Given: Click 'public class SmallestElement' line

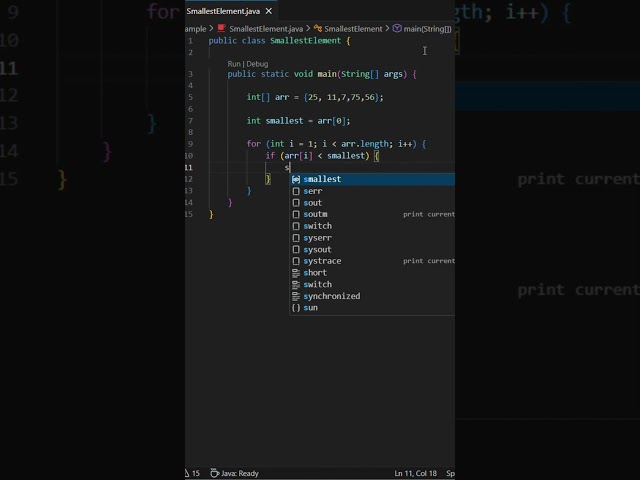Looking at the screenshot, I should click(x=279, y=41).
